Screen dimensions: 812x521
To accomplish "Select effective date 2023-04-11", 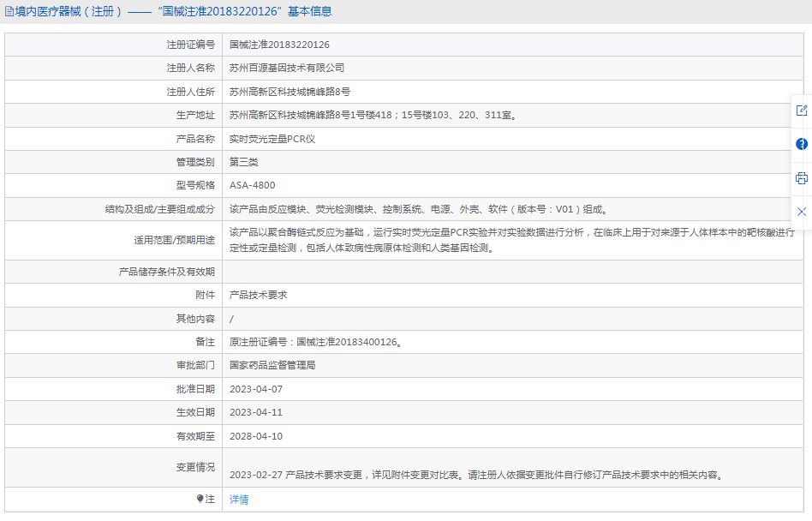I will [x=256, y=412].
